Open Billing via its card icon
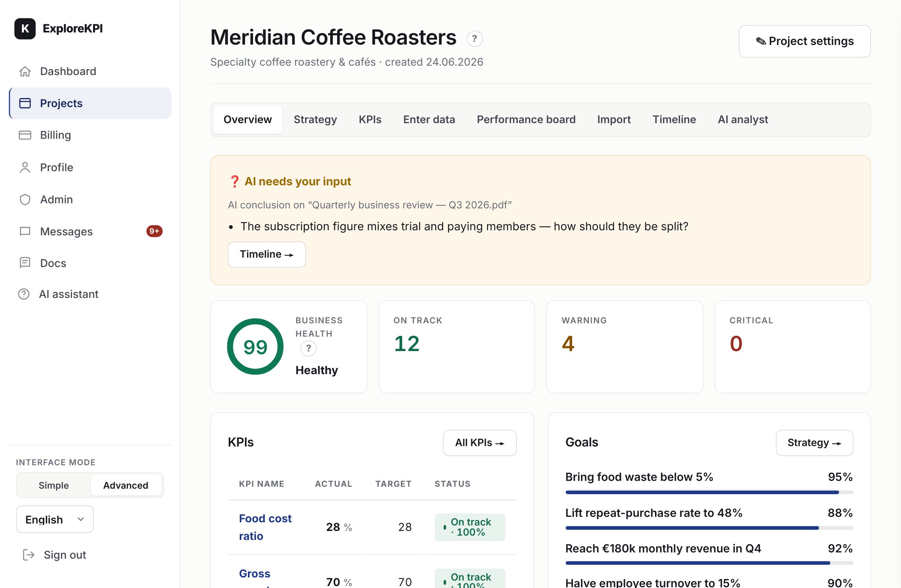901x588 pixels. 25,135
